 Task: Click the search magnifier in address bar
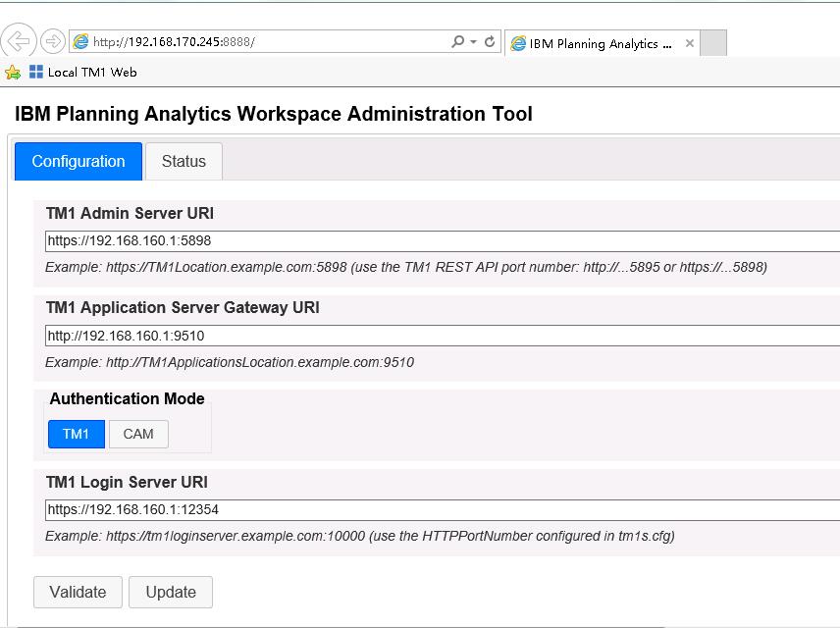coord(457,41)
